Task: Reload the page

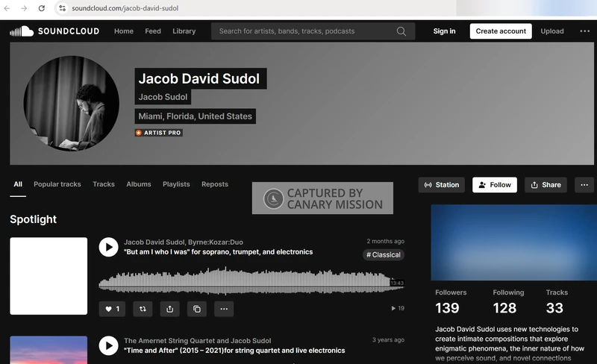Action: tap(42, 8)
